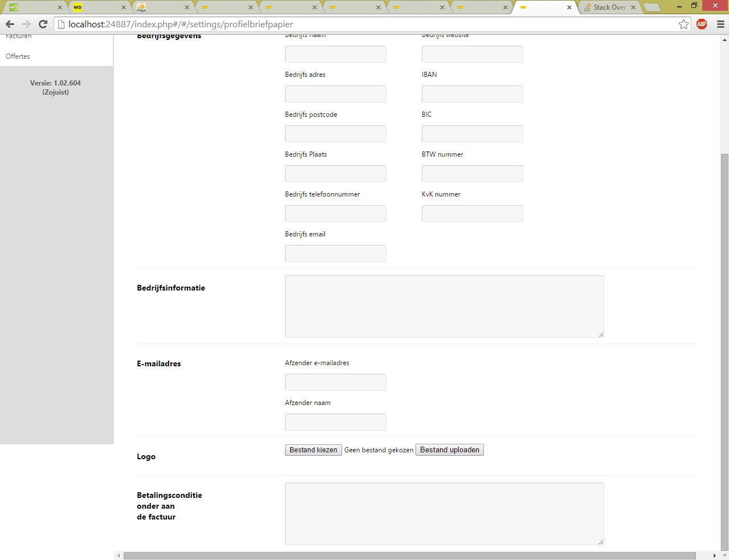Screen dimensions: 729x560
Task: Click the Versie: 1.02.604 text
Action: (x=55, y=83)
